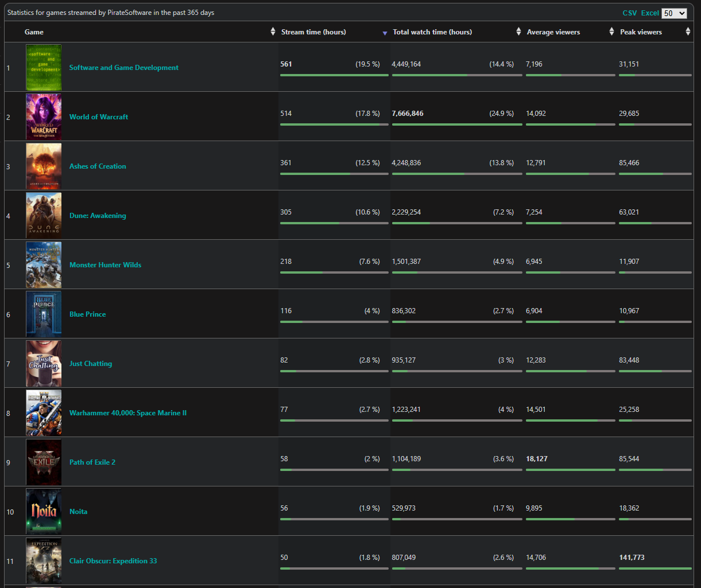The width and height of the screenshot is (701, 588).
Task: Sort by Peak viewers sort arrows
Action: click(x=688, y=32)
